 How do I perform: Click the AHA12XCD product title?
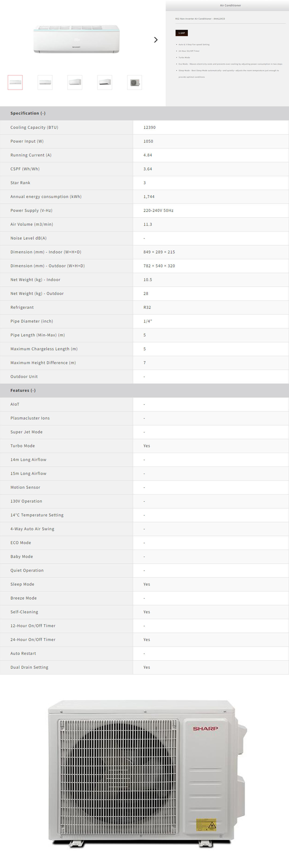click(200, 19)
